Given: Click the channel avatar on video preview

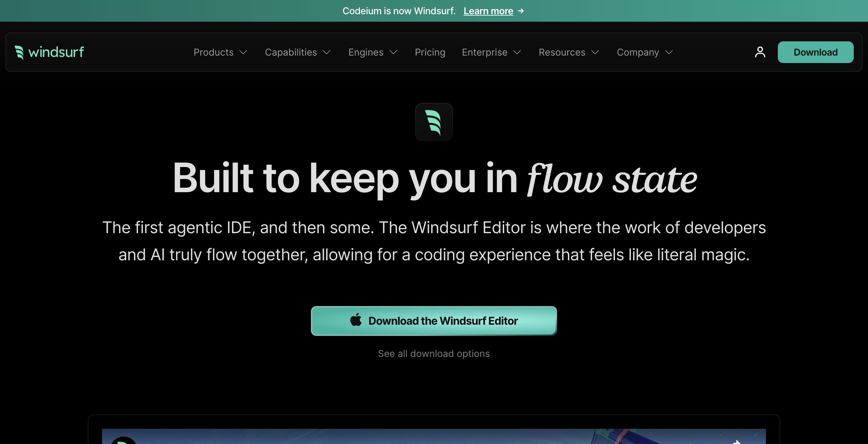Looking at the screenshot, I should click(124, 440).
